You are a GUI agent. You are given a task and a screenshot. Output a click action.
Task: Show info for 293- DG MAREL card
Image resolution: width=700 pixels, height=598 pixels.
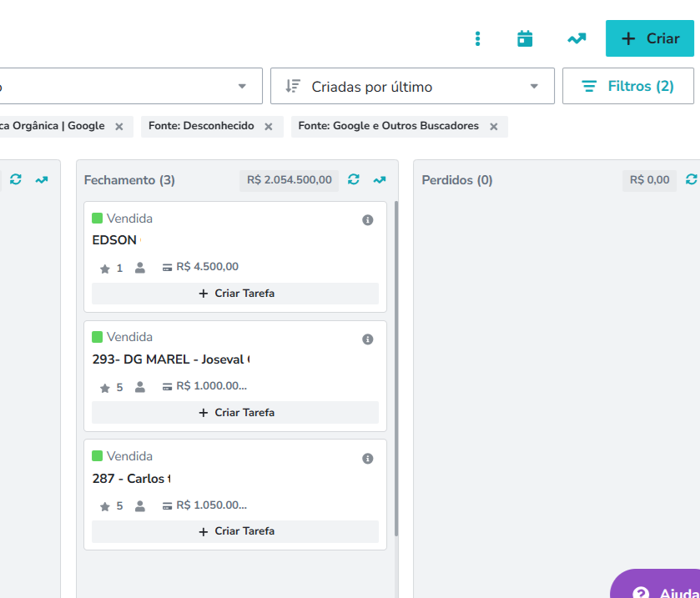pyautogui.click(x=367, y=339)
